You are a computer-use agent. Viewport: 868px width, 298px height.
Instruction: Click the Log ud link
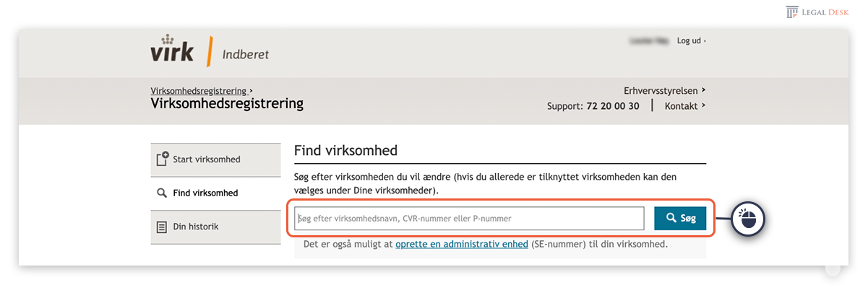[691, 40]
